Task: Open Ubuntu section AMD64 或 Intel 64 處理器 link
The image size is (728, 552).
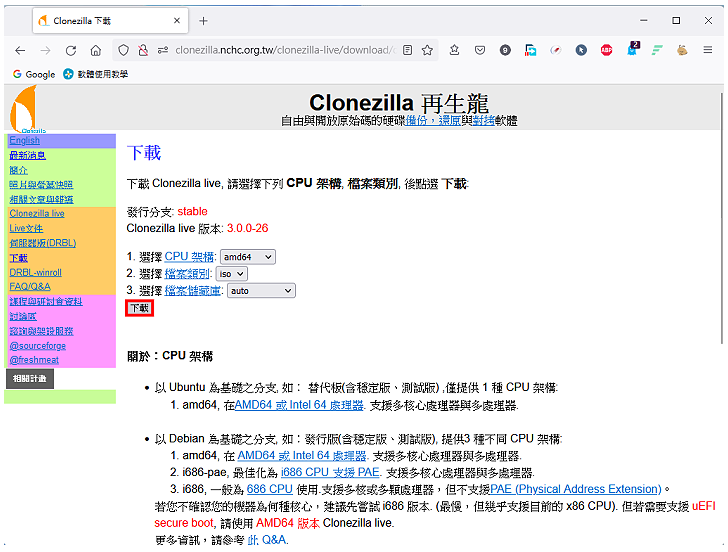Action: coord(299,405)
